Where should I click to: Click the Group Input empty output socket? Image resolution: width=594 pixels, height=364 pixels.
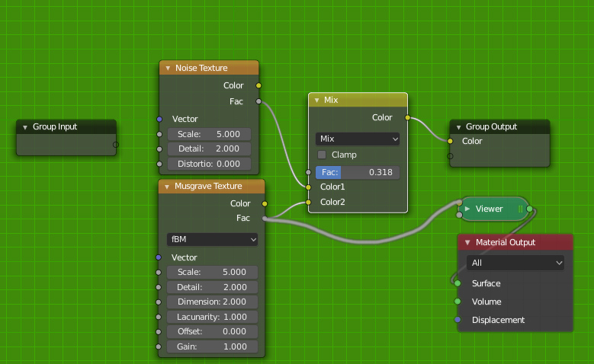point(116,145)
